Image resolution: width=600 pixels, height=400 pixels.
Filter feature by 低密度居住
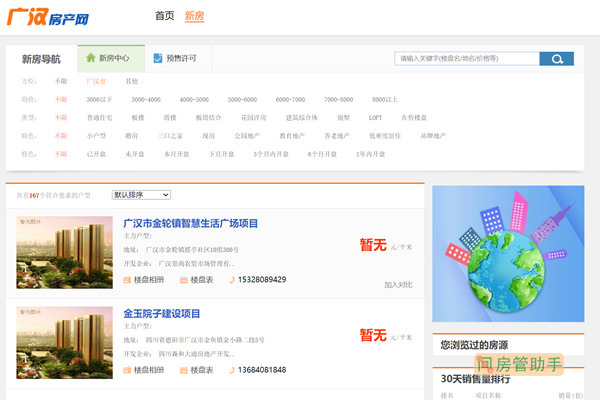(x=385, y=136)
